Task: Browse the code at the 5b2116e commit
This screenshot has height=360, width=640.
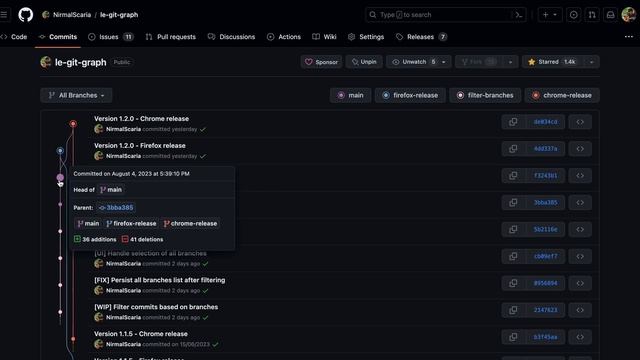Action: coord(580,229)
